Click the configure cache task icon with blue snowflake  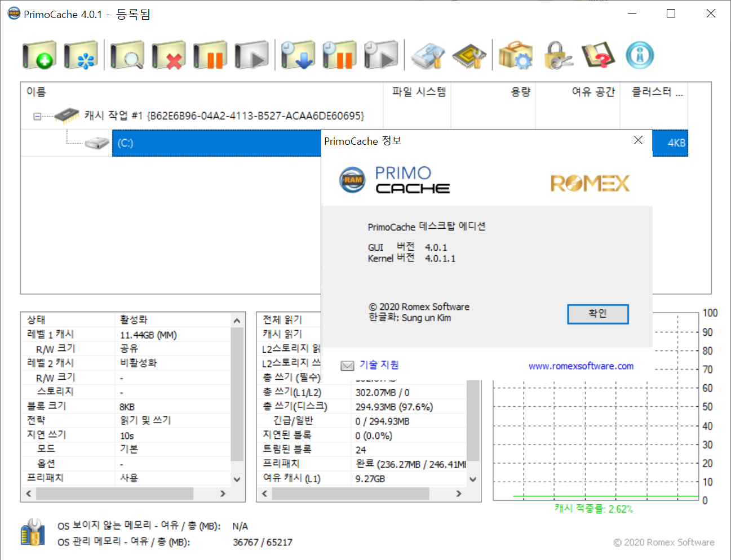click(x=81, y=55)
